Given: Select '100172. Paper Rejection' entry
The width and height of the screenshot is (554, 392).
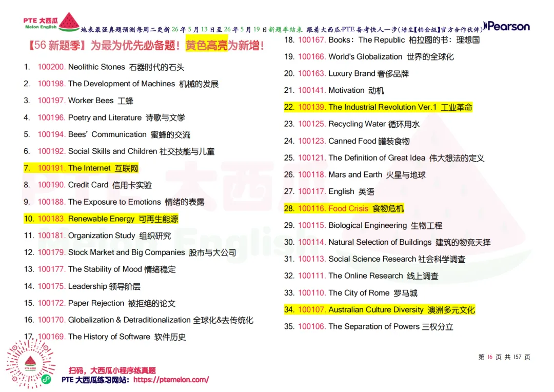Looking at the screenshot, I should [100, 303].
